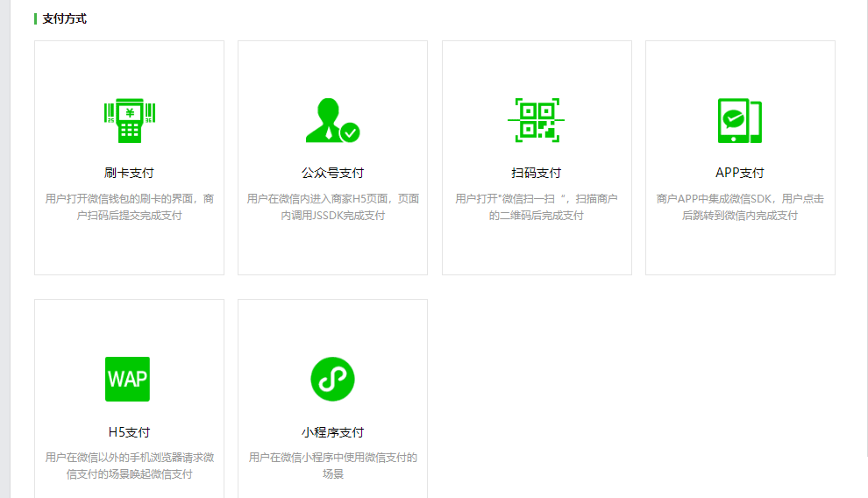
Task: Click description 商户APP中集成微信SDK
Action: tap(740, 207)
